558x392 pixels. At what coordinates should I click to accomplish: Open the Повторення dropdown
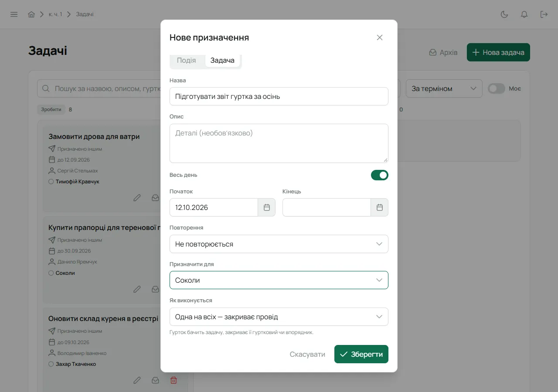279,244
